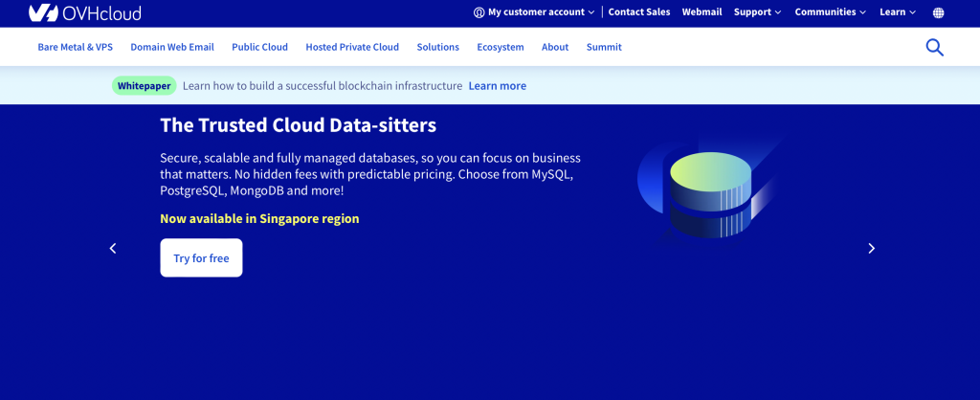Click the blockchain infrastructure banner text
The image size is (980, 400).
pyautogui.click(x=323, y=85)
